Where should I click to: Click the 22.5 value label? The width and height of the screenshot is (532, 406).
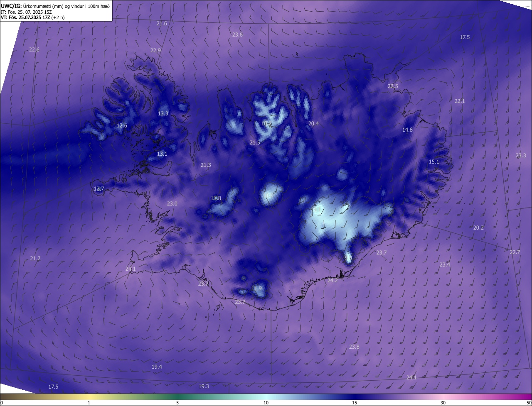coord(393,86)
